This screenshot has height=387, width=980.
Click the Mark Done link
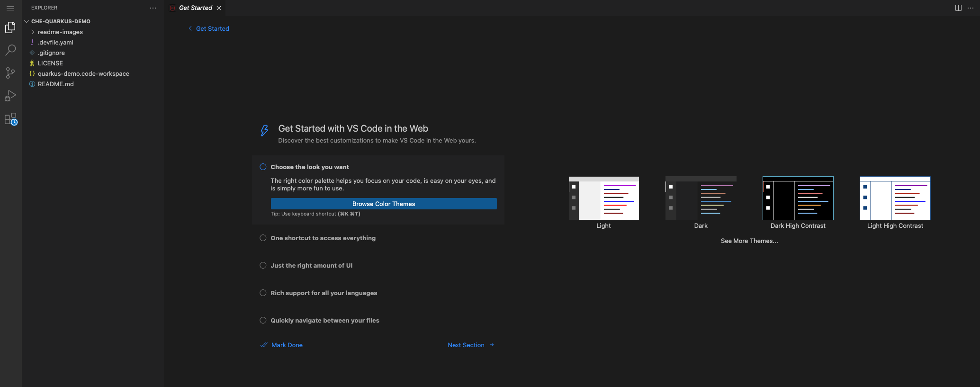pos(282,345)
